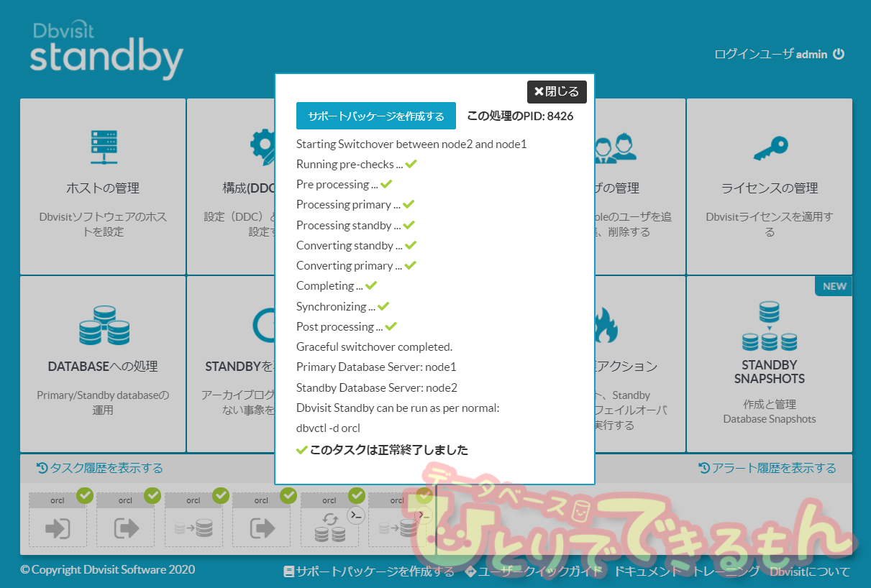The image size is (871, 588).
Task: Click 'dbvctl -d orcl' command text
Action: pos(328,428)
